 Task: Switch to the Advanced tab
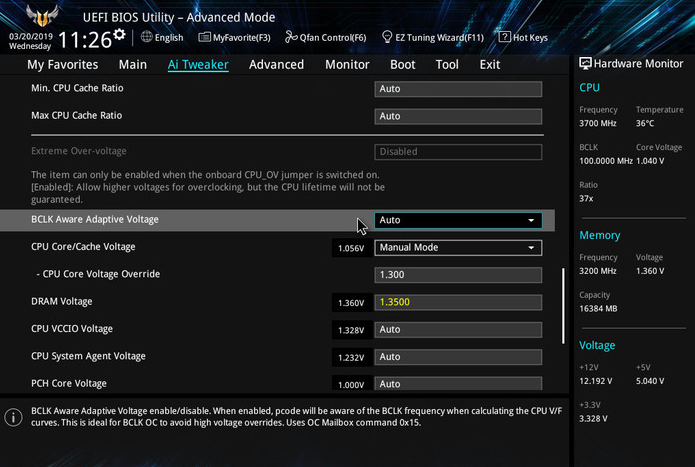pos(276,64)
